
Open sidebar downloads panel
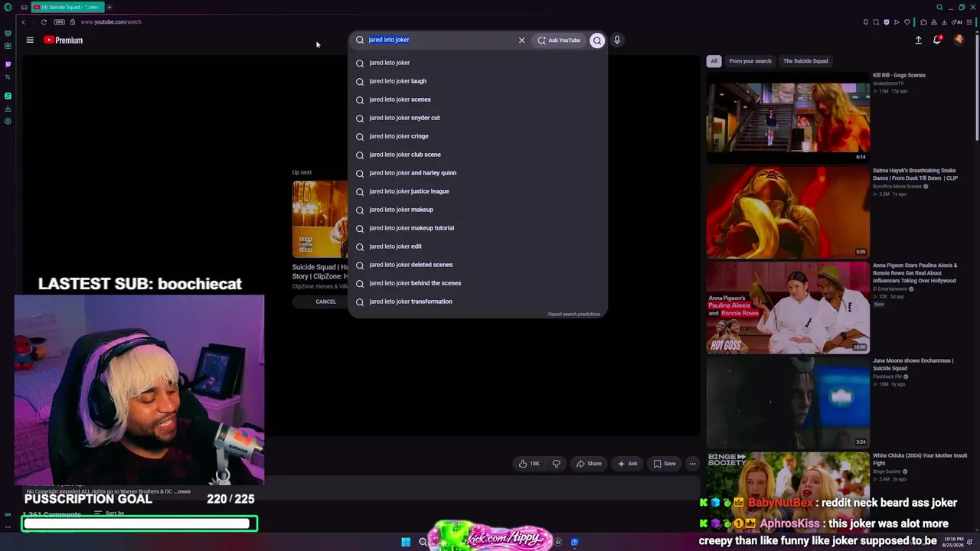[x=8, y=109]
